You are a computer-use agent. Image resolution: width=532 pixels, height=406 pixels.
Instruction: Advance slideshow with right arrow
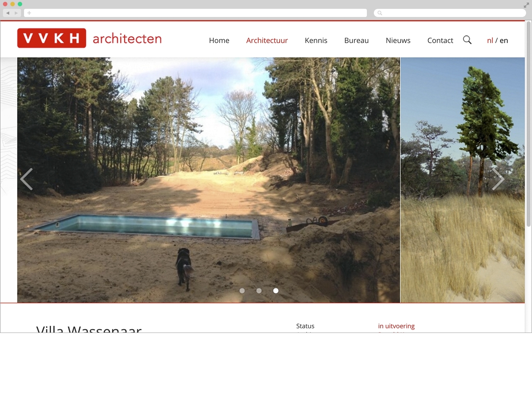498,179
